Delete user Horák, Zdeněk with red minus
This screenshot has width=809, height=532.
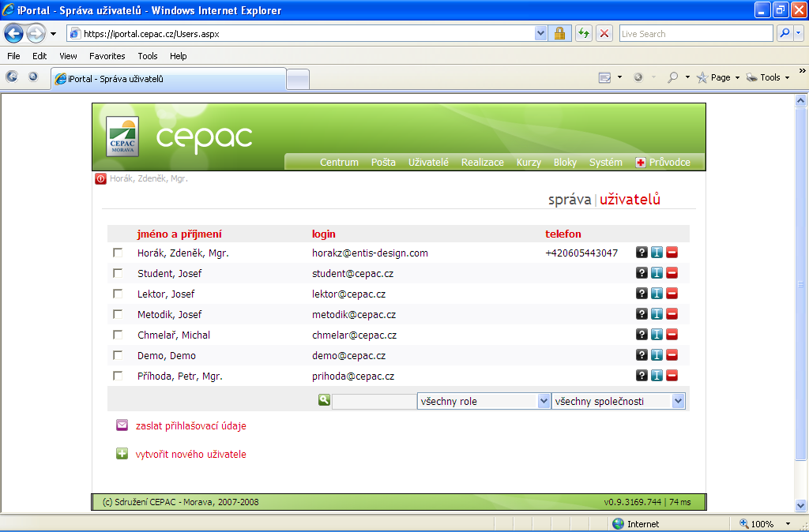pos(672,253)
